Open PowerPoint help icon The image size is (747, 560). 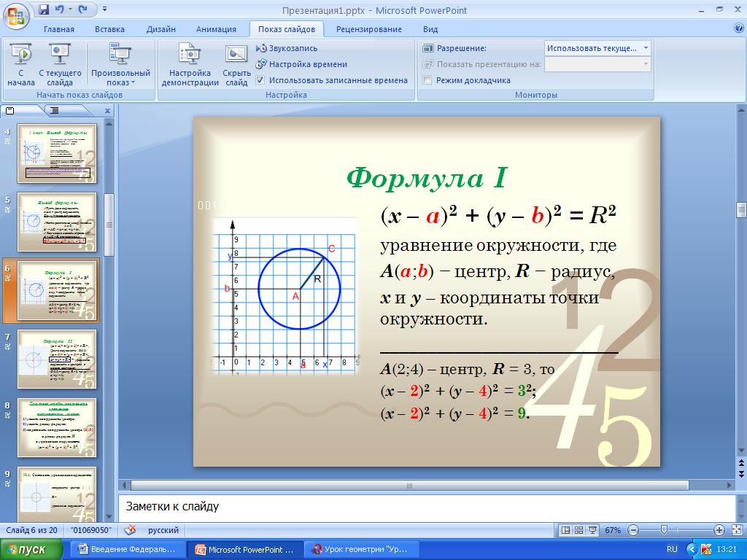point(739,28)
